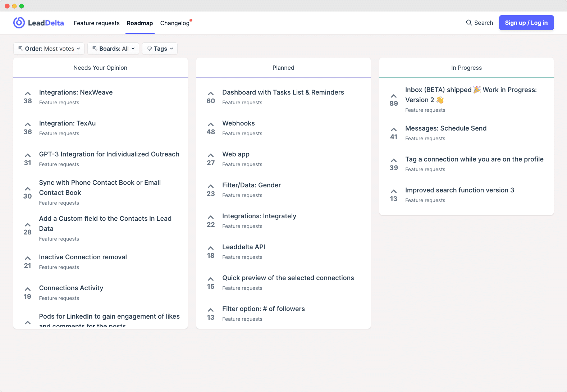This screenshot has height=392, width=567.
Task: Open Tag a connection on profile post
Action: [x=474, y=159]
